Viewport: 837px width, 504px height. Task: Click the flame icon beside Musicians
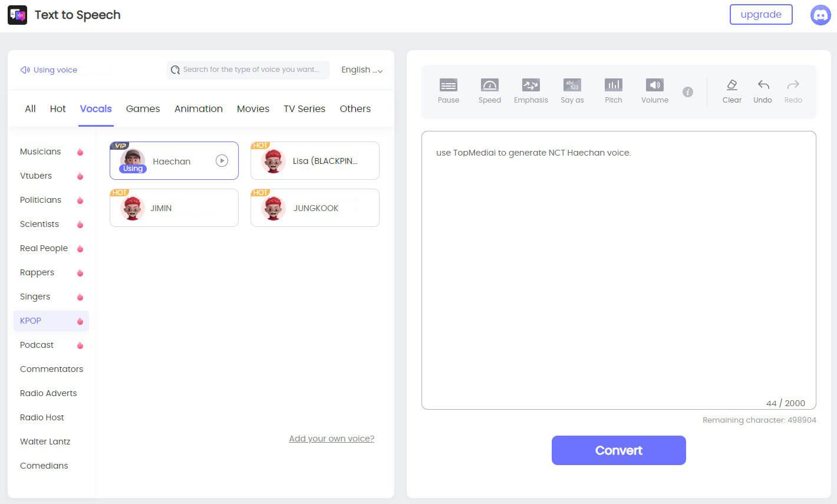pos(80,152)
